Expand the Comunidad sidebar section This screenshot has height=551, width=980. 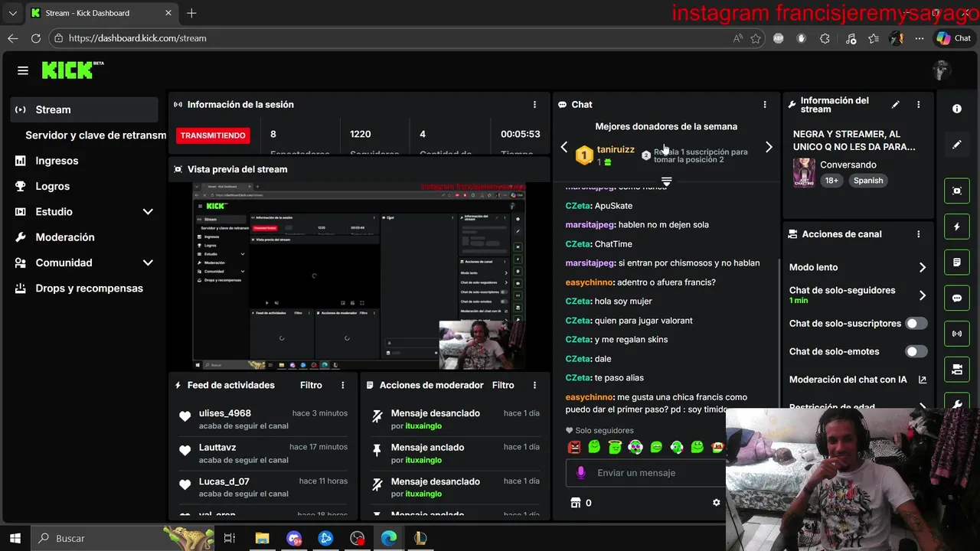click(x=148, y=262)
